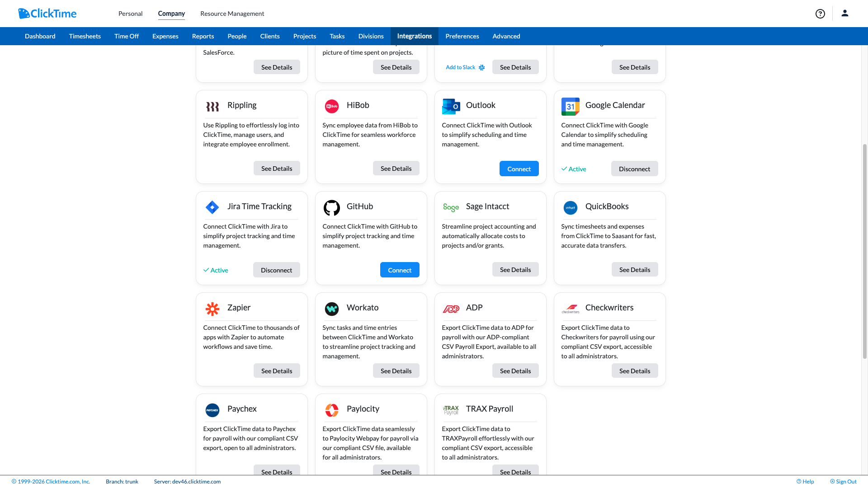Image resolution: width=868 pixels, height=488 pixels.
Task: See Details for Zapier
Action: pos(277,371)
